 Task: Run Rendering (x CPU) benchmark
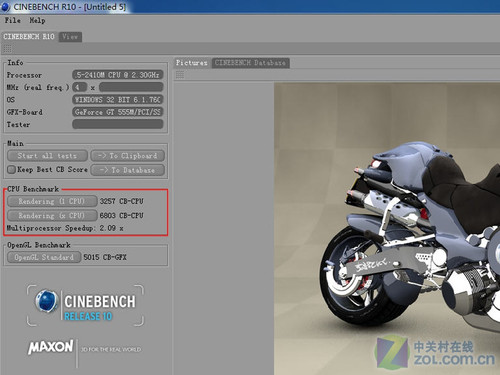(52, 216)
